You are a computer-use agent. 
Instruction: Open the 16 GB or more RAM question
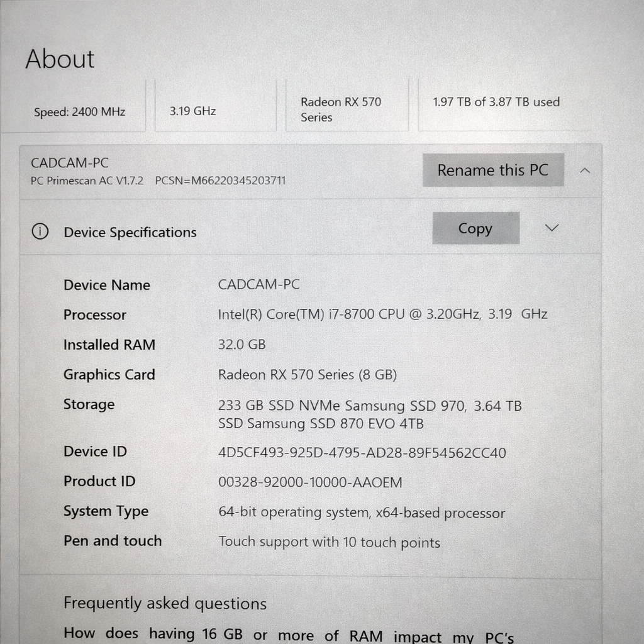coord(289,635)
